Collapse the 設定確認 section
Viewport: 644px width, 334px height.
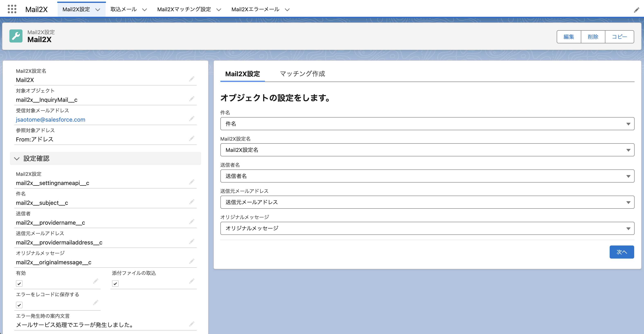105,158
